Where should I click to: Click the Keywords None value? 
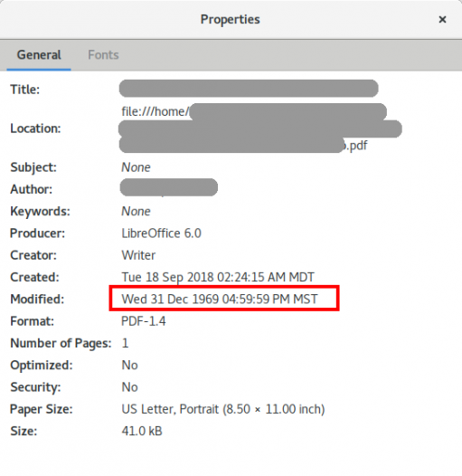click(x=136, y=211)
